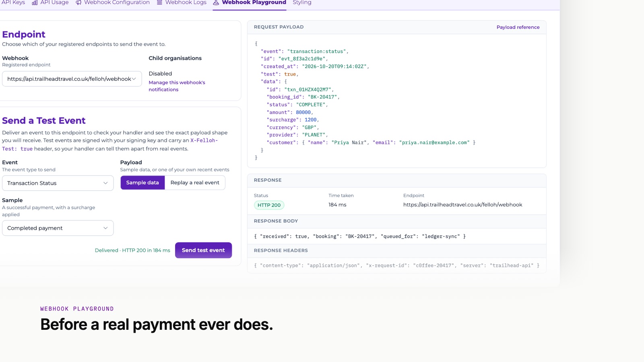Click the "test": true payload line
Image resolution: width=644 pixels, height=362 pixels.
coord(280,74)
